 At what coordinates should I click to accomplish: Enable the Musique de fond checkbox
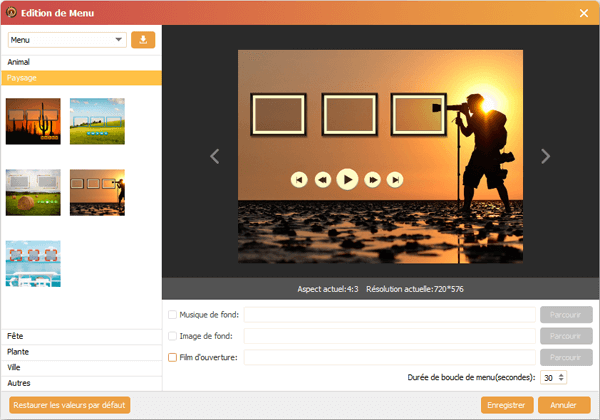point(173,314)
